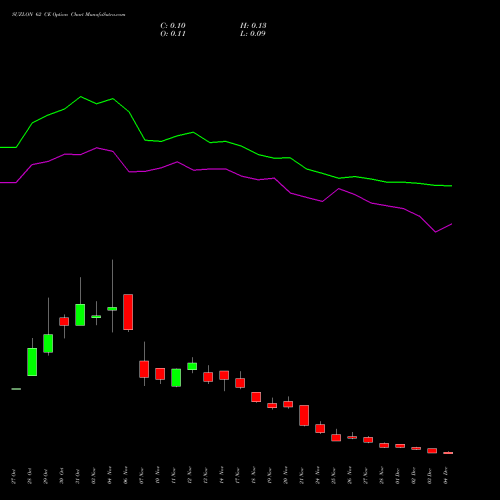The image size is (500, 500).
Task: Click the green upper indicator line
Action: coord(226,142)
